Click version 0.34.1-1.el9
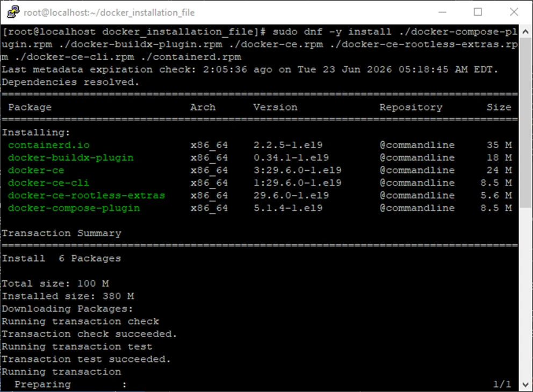The height and width of the screenshot is (392, 533). point(291,158)
